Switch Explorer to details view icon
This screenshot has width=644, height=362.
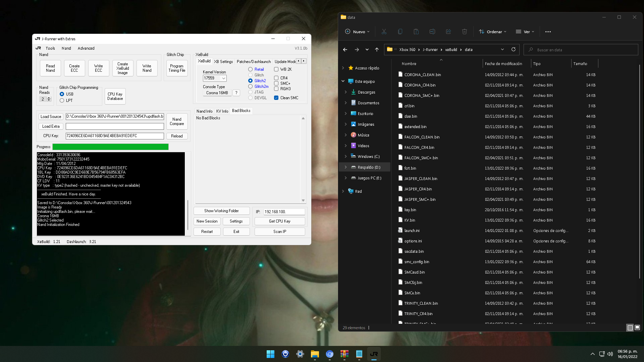[x=630, y=327]
